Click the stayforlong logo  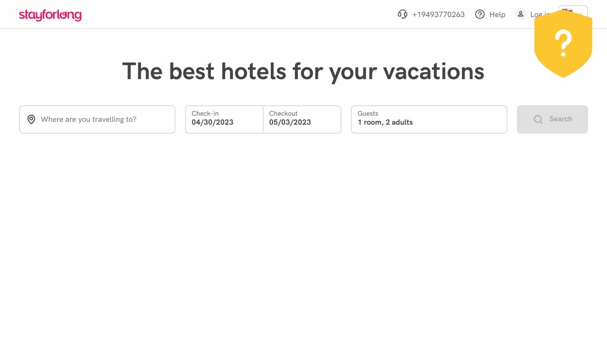(50, 15)
